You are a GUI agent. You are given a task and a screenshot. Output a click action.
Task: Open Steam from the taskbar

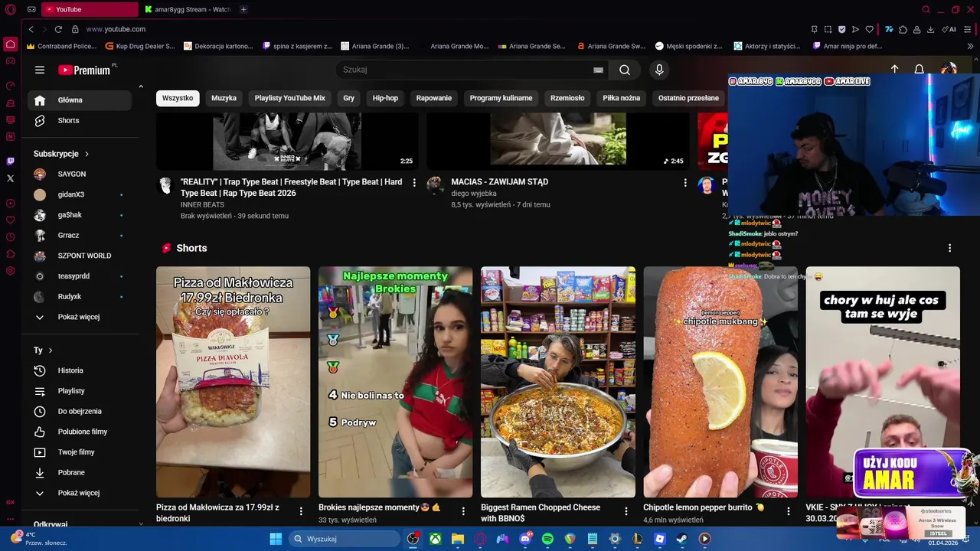[x=681, y=539]
